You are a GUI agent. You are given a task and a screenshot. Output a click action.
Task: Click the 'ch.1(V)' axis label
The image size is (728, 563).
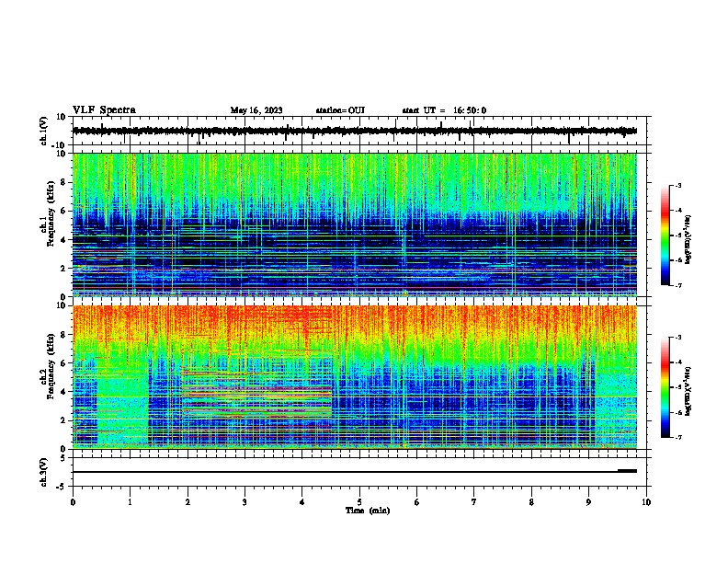(43, 131)
